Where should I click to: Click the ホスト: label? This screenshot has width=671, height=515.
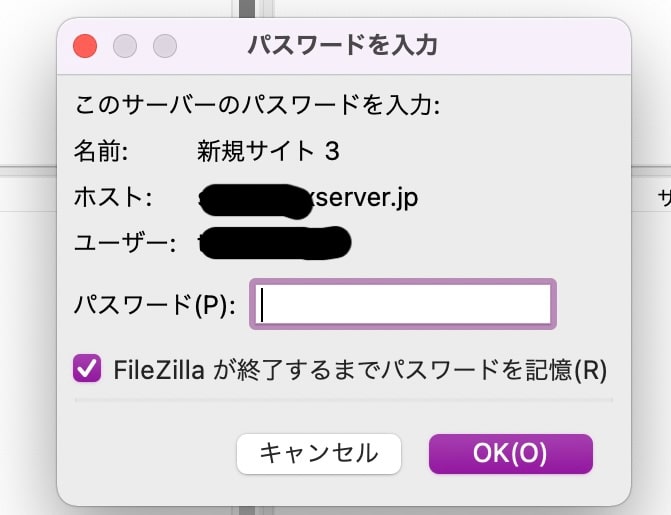coord(113,197)
